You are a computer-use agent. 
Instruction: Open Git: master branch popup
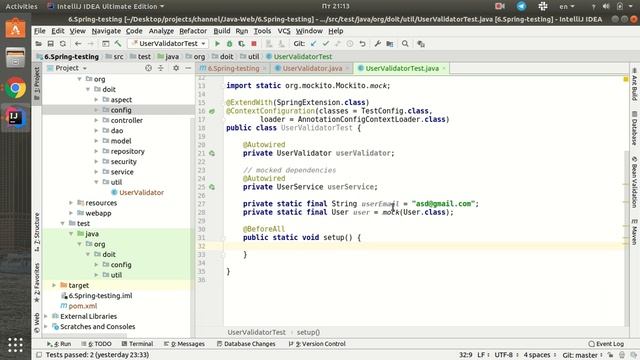click(x=582, y=355)
